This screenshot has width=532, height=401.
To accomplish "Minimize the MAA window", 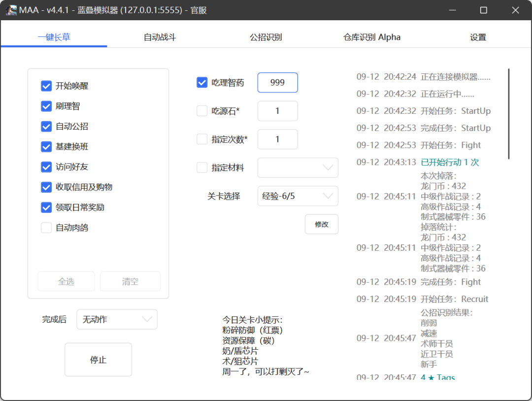I will 452,10.
